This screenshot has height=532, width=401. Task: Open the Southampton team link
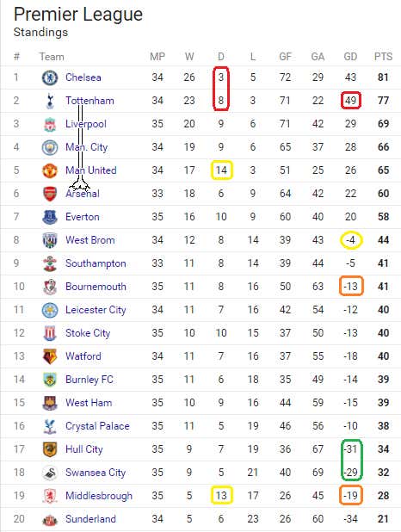tap(96, 263)
